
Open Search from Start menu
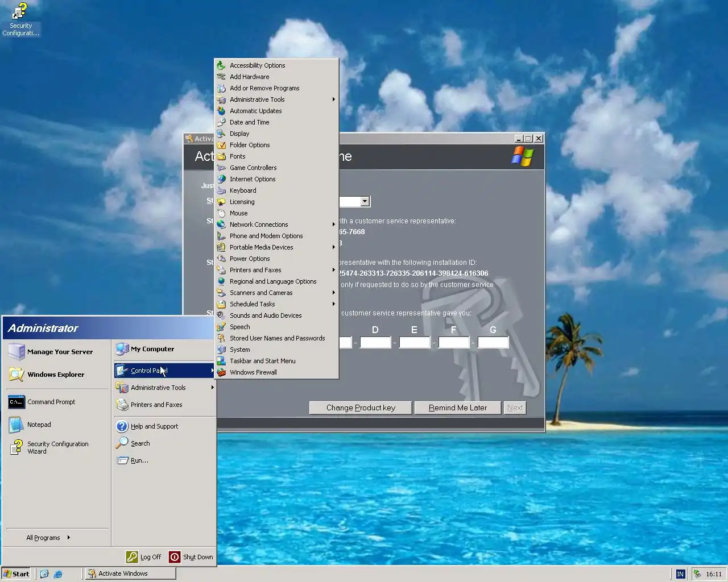pyautogui.click(x=165, y=443)
